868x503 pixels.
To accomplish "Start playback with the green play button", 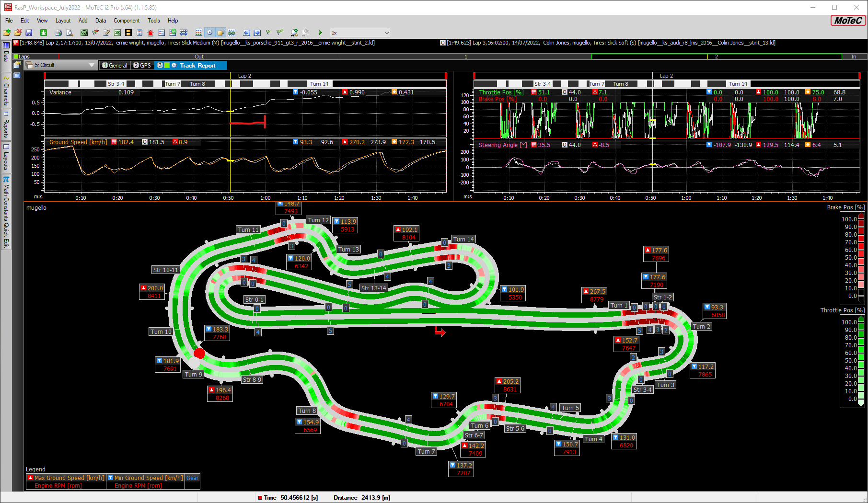I will coord(320,33).
